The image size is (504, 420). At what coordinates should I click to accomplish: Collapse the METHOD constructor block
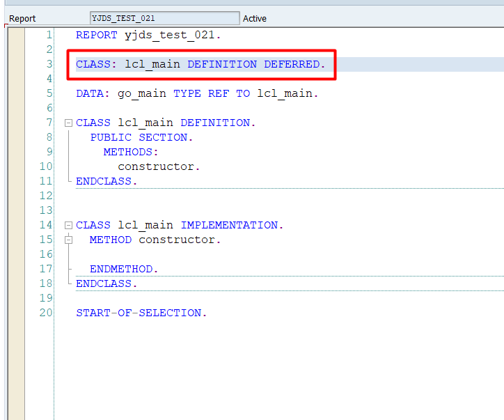[68, 240]
